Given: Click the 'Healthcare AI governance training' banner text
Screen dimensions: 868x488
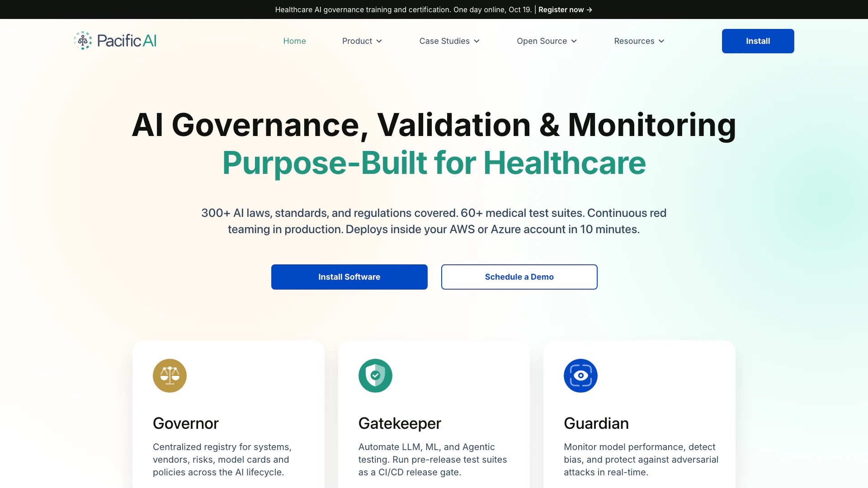Looking at the screenshot, I should (403, 9).
